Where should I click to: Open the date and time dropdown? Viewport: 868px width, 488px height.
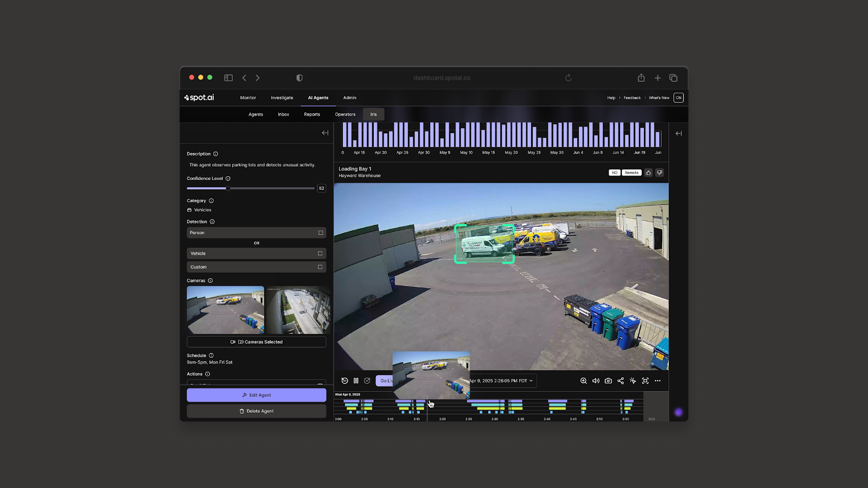(501, 381)
